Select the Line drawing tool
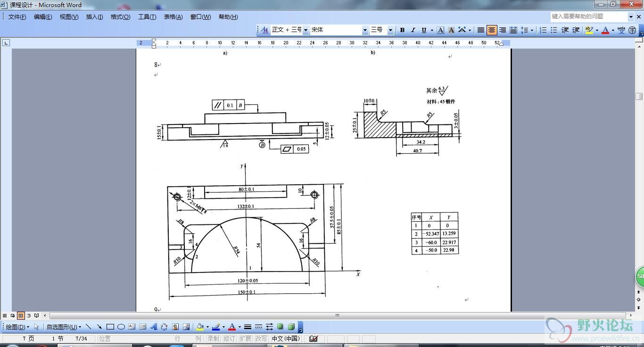Viewport: 644px width, 347px height. coord(88,327)
